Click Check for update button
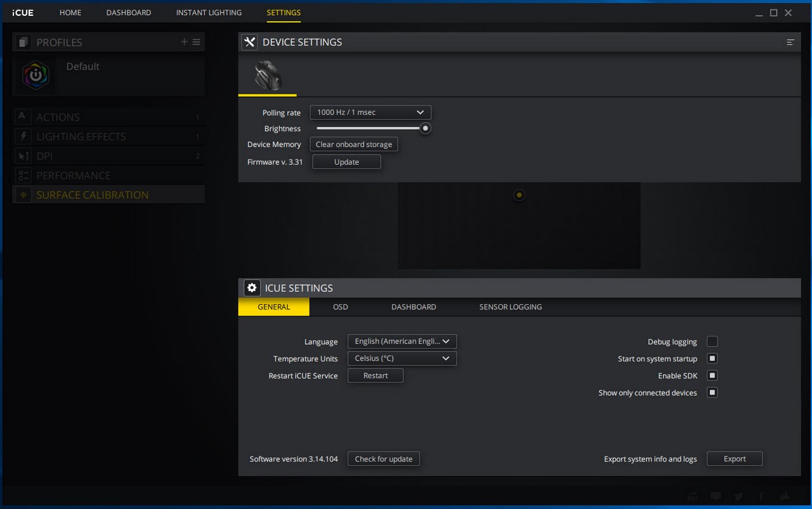The width and height of the screenshot is (812, 509). coord(384,459)
